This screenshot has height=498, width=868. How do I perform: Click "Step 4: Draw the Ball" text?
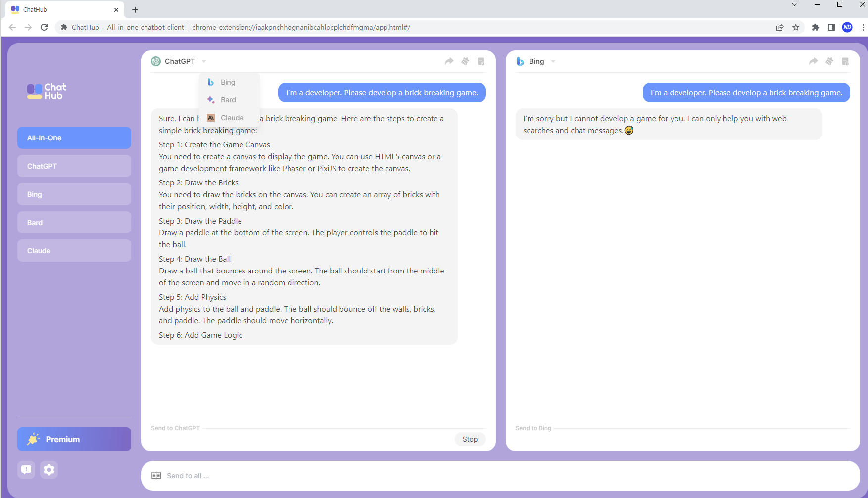pyautogui.click(x=194, y=259)
